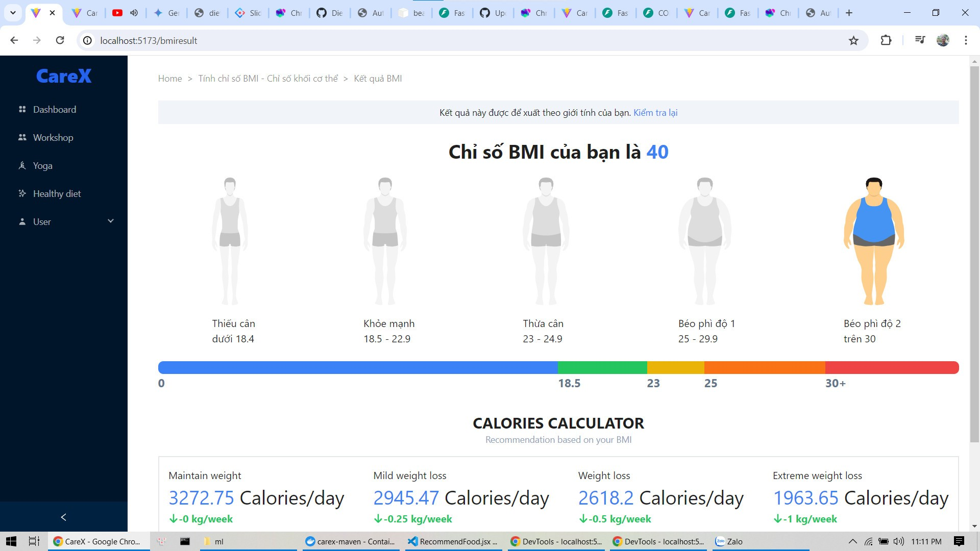Open Zalo from the taskbar

[729, 541]
